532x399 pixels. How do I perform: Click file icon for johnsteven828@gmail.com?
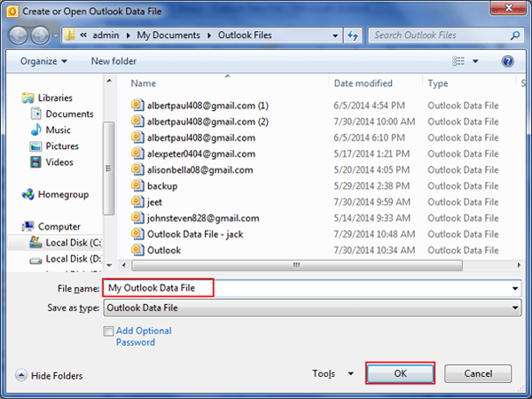[x=137, y=217]
